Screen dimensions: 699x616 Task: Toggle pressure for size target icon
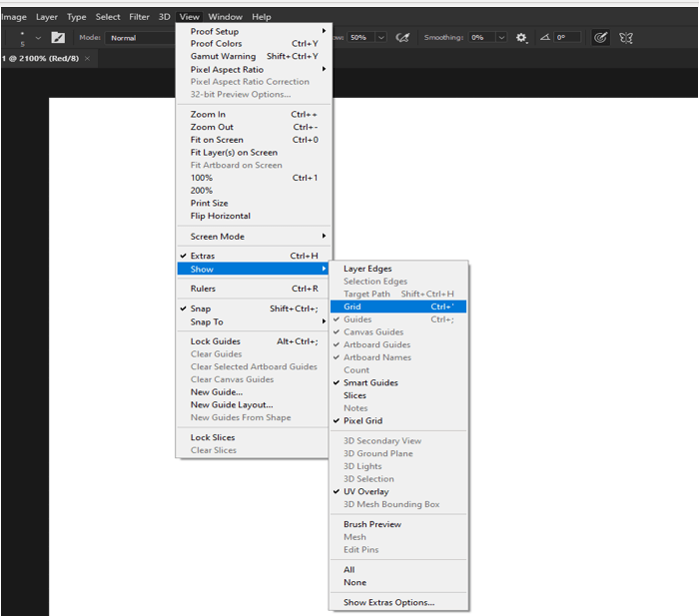(599, 38)
